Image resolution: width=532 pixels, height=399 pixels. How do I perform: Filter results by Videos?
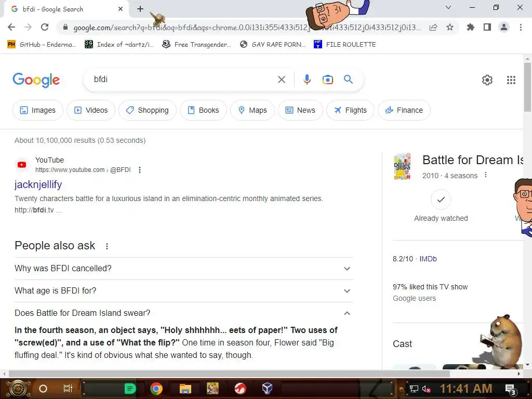[x=91, y=110]
